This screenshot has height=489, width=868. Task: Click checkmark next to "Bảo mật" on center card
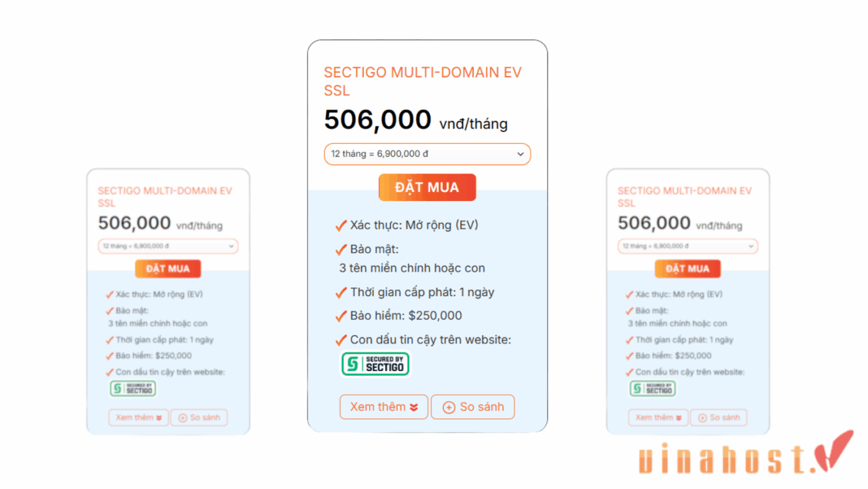pos(340,249)
